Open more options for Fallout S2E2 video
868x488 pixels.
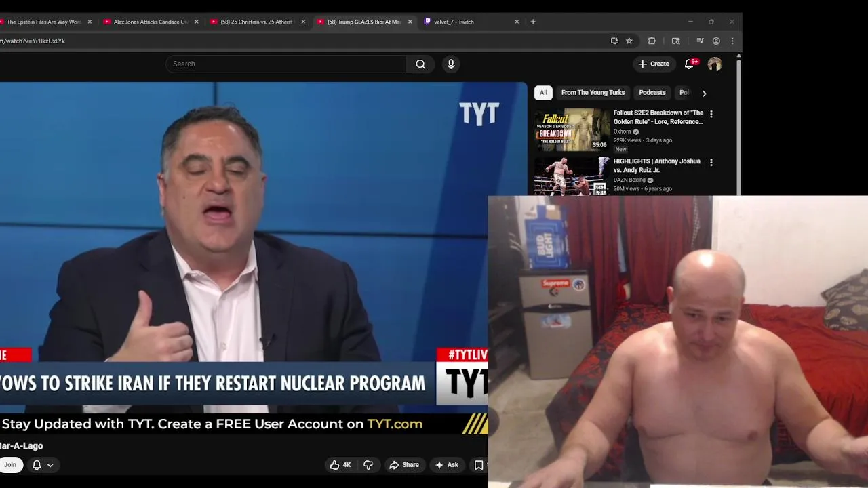(x=711, y=114)
